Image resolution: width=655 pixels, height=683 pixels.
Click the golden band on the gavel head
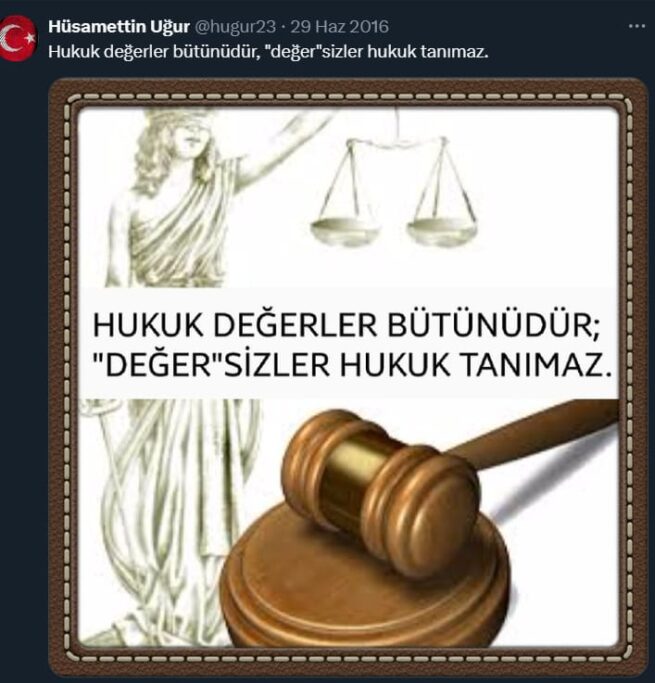coord(359,467)
